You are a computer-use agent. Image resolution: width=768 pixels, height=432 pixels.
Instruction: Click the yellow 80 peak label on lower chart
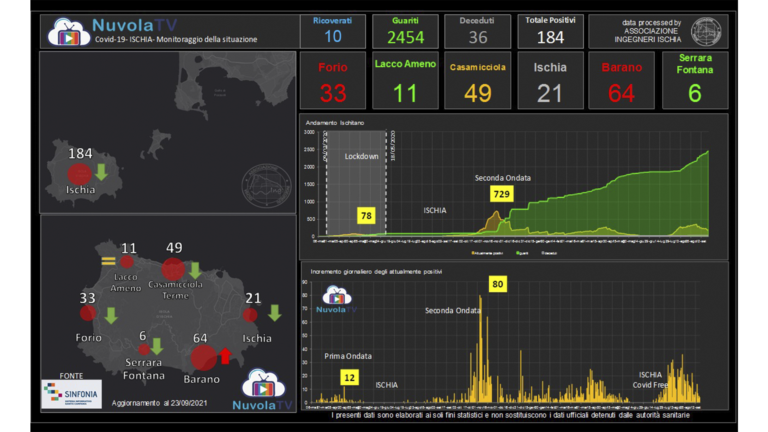(x=497, y=285)
